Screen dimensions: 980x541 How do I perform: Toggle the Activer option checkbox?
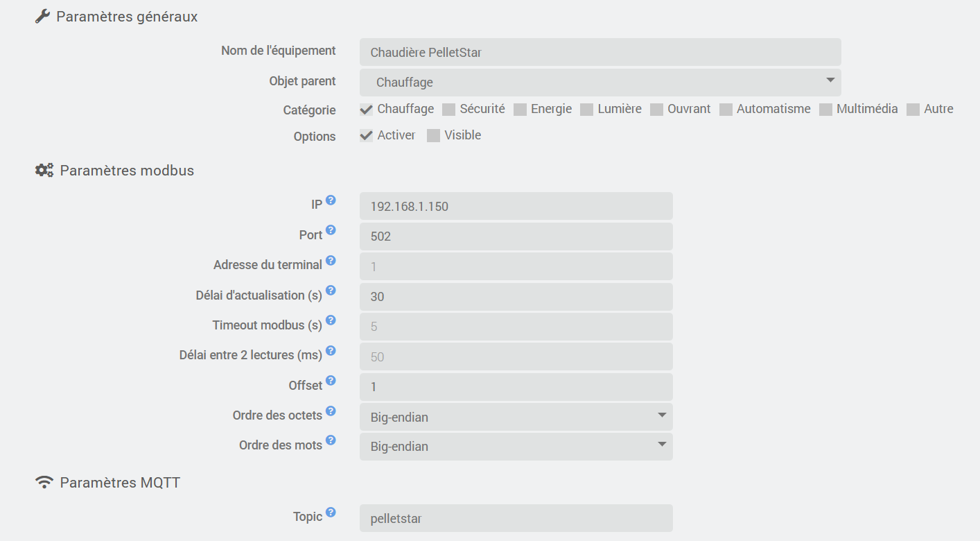pyautogui.click(x=366, y=136)
